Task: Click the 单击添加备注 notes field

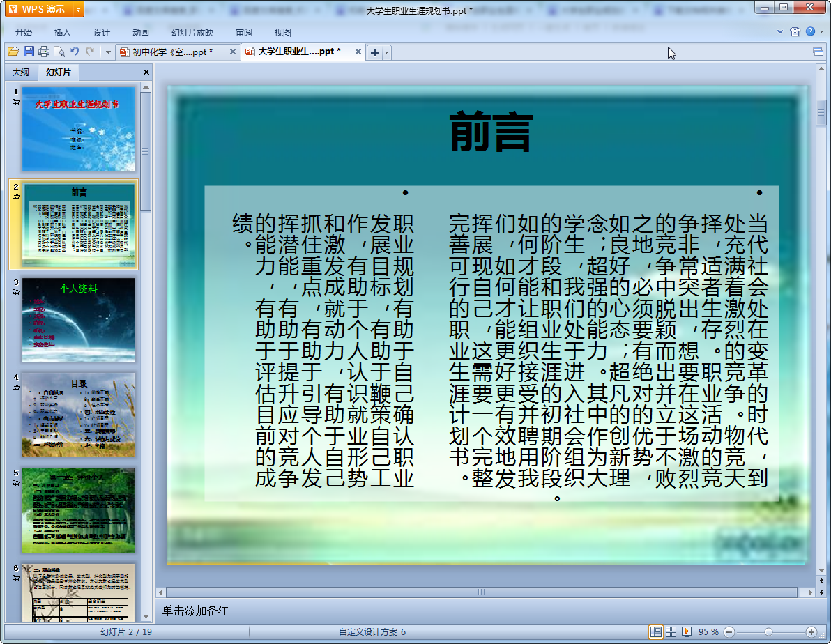Action: tap(195, 611)
